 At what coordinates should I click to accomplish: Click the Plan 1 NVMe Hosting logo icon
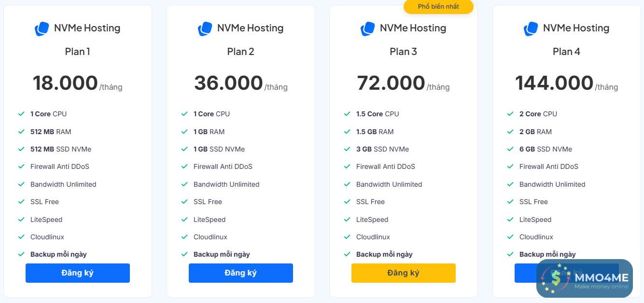click(x=42, y=28)
